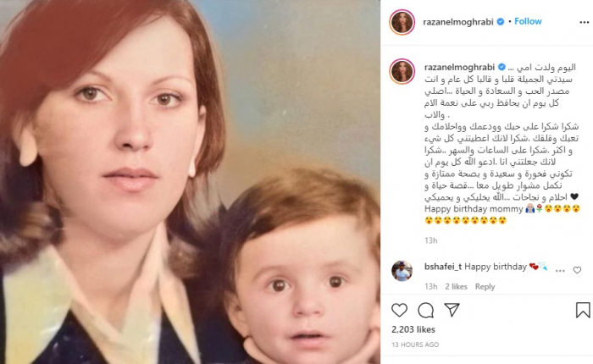The width and height of the screenshot is (593, 364).
Task: View the 2 likes on the comment
Action: pyautogui.click(x=456, y=287)
